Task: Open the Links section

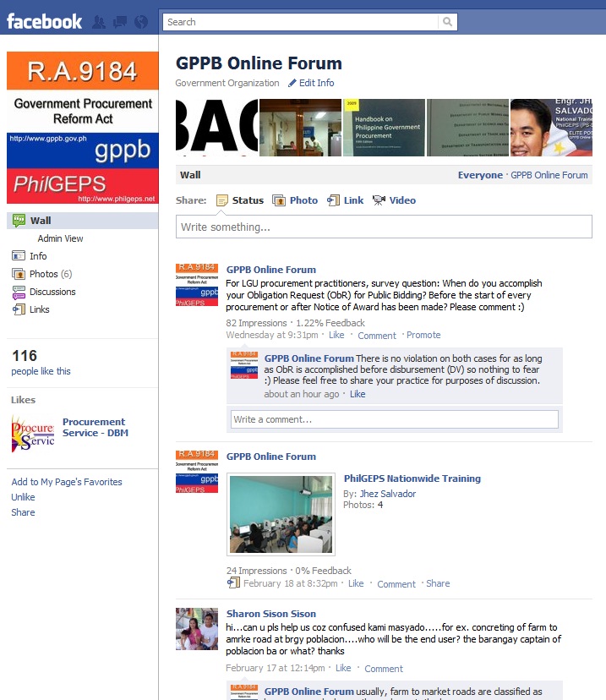Action: (x=39, y=309)
